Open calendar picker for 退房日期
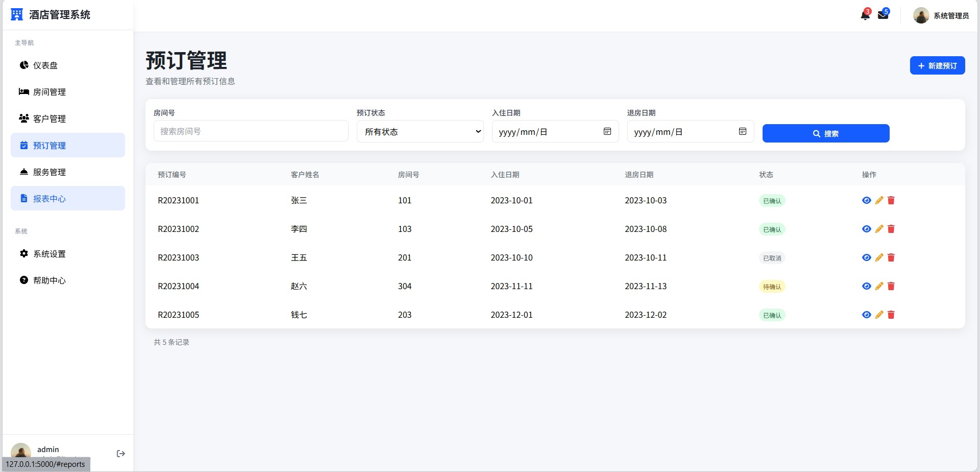The image size is (980, 472). tap(743, 132)
